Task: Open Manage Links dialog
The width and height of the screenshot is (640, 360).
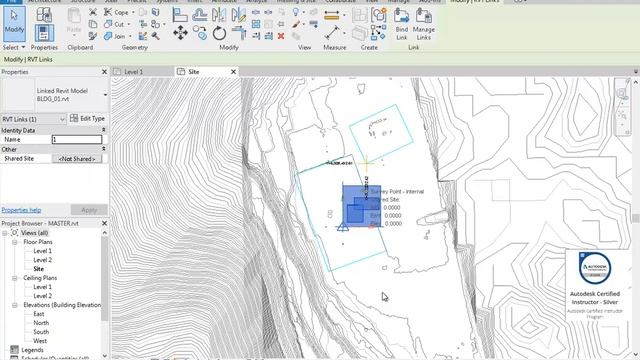Action: pyautogui.click(x=423, y=24)
